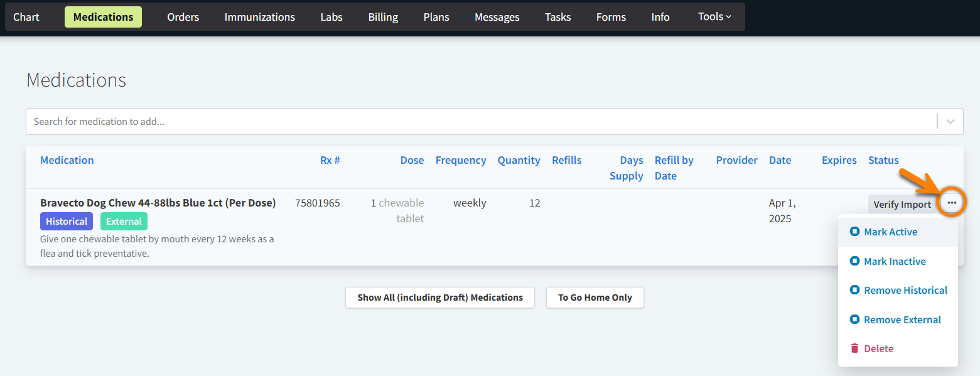Viewport: 980px width, 376px height.
Task: Filter by To Go Home Only
Action: [595, 298]
